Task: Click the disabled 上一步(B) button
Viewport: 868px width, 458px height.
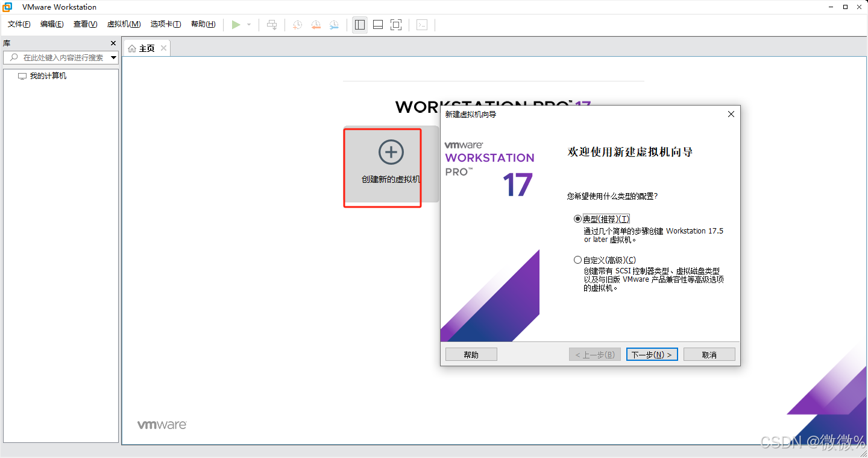Action: point(595,355)
